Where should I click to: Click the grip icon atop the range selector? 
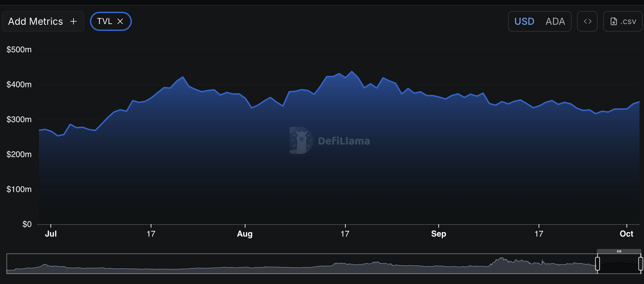[619, 251]
